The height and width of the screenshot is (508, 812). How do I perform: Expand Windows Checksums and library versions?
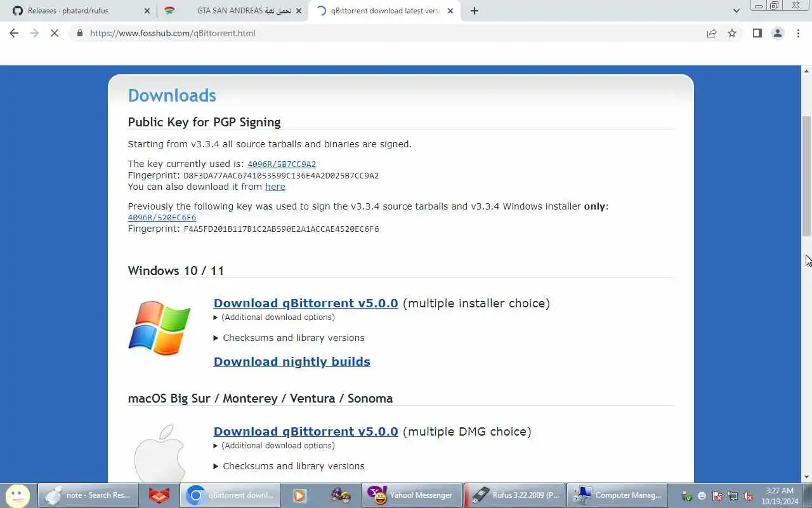point(289,338)
